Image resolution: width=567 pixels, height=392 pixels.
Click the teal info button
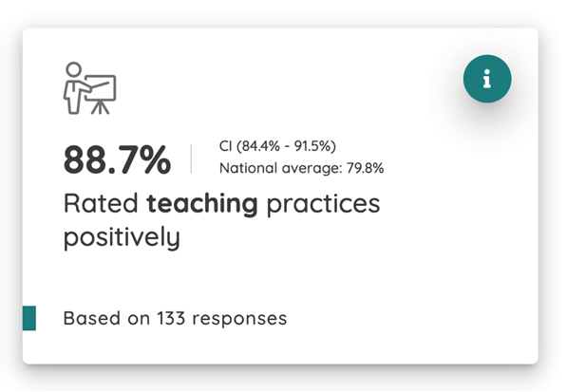pyautogui.click(x=487, y=79)
